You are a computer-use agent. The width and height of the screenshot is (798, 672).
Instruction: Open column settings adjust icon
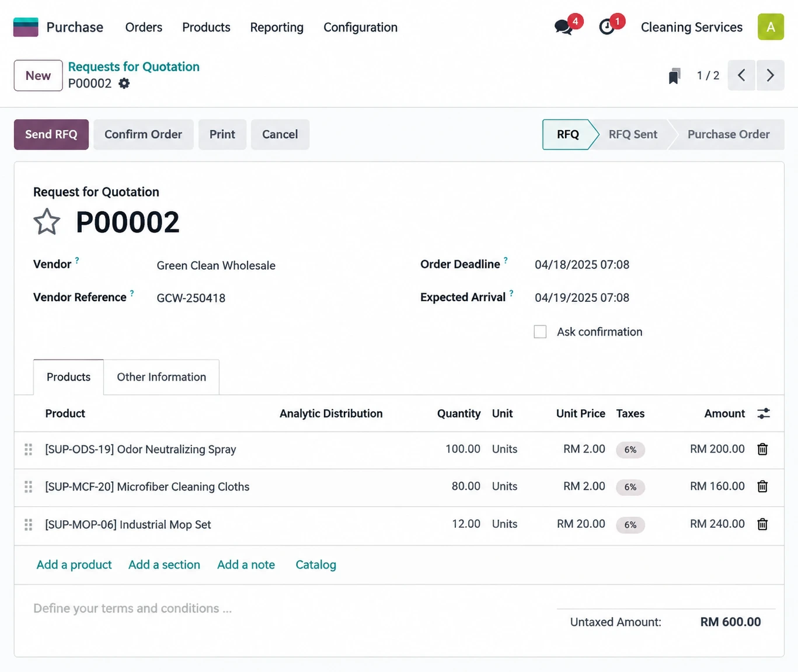[764, 413]
